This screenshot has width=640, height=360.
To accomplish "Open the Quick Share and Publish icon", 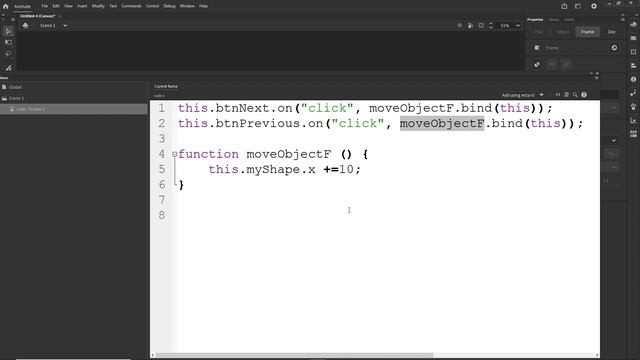I will tap(564, 6).
